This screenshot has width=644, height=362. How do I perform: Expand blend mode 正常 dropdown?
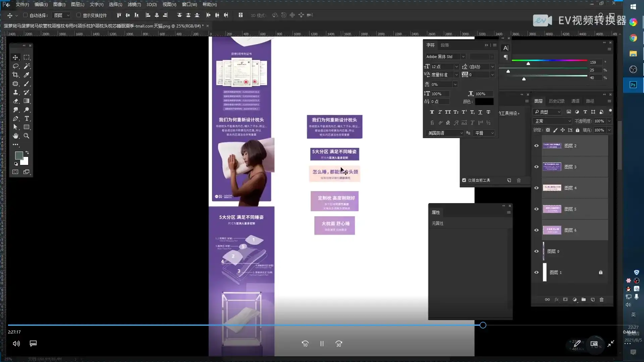[x=569, y=121]
